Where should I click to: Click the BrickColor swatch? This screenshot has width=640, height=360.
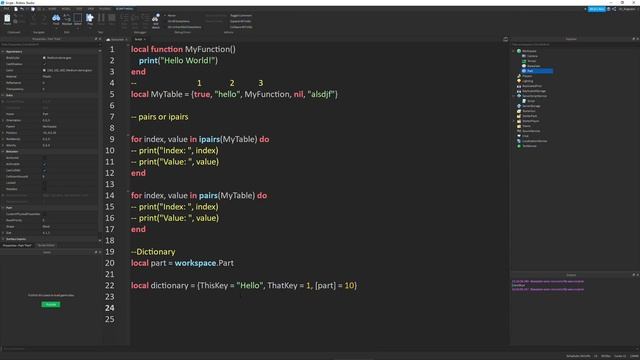pyautogui.click(x=44, y=58)
